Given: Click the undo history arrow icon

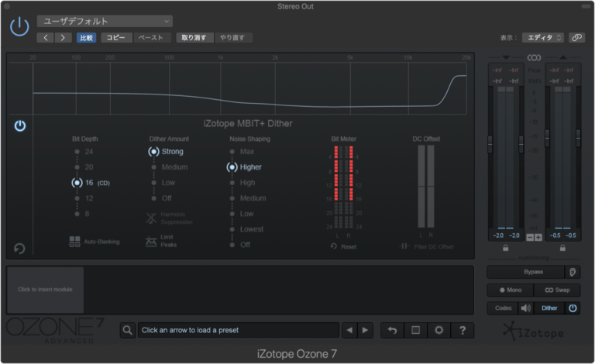Looking at the screenshot, I should click(392, 330).
